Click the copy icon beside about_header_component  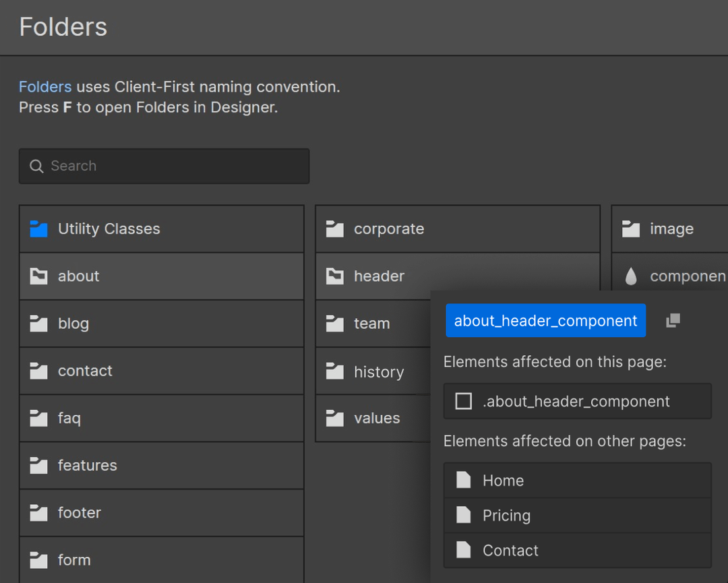click(672, 320)
